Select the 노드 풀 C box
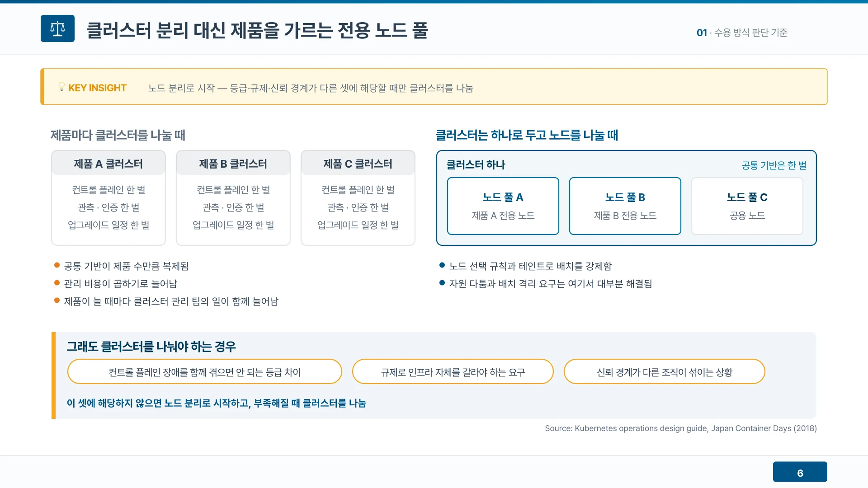Viewport: 868px width, 488px height. 747,206
